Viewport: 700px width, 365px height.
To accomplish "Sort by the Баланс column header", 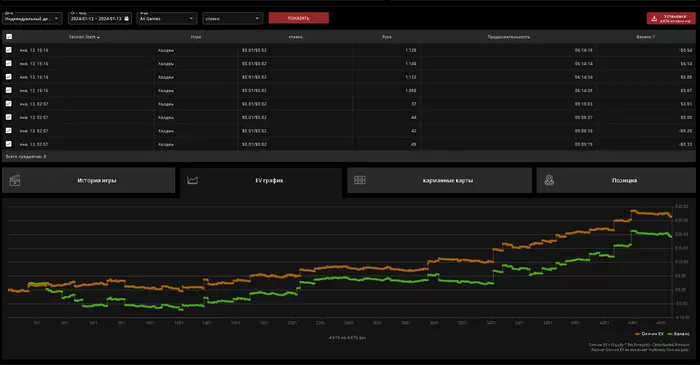I will click(x=646, y=37).
